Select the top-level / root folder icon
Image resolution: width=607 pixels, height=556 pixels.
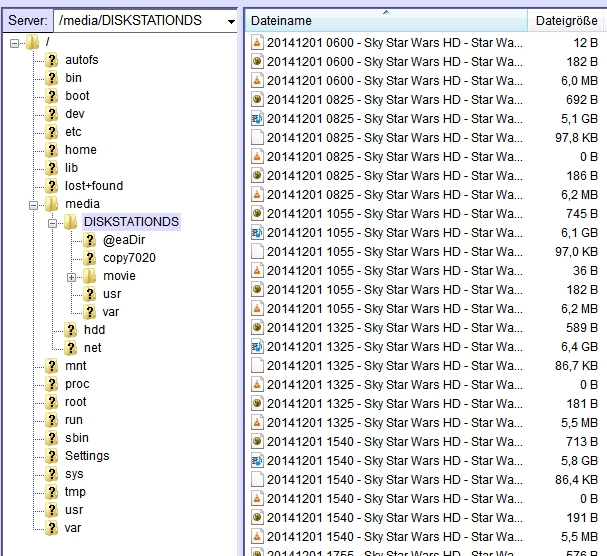click(x=33, y=42)
